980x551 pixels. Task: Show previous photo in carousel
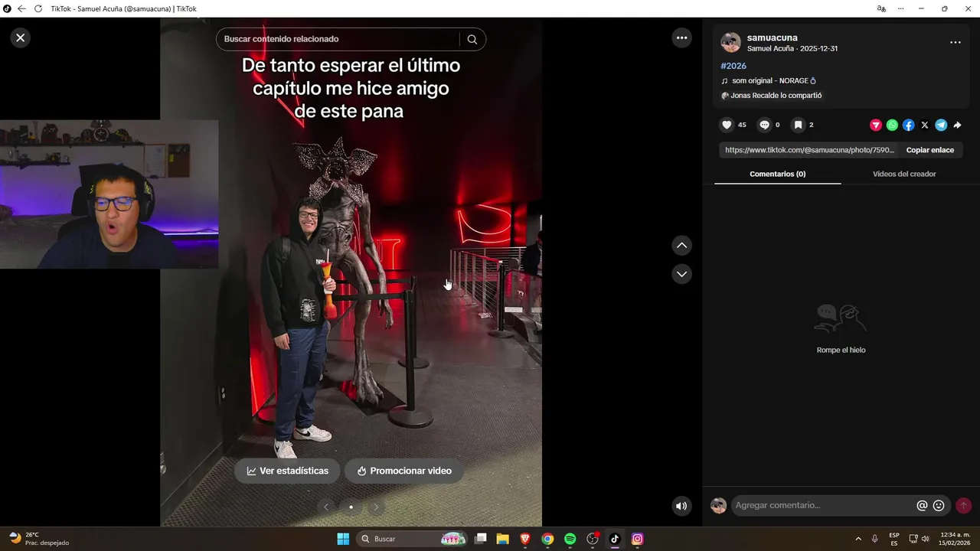coord(326,507)
